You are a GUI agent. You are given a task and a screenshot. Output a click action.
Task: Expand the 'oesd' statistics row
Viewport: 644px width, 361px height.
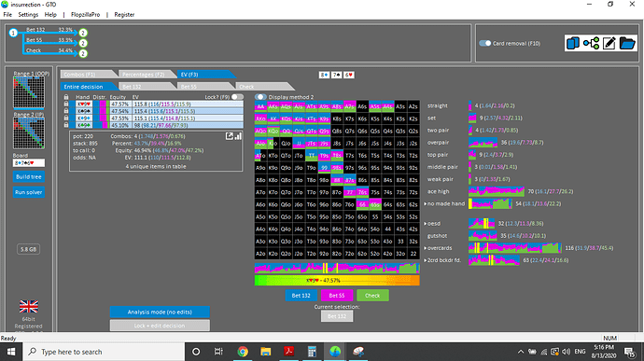[426, 224]
